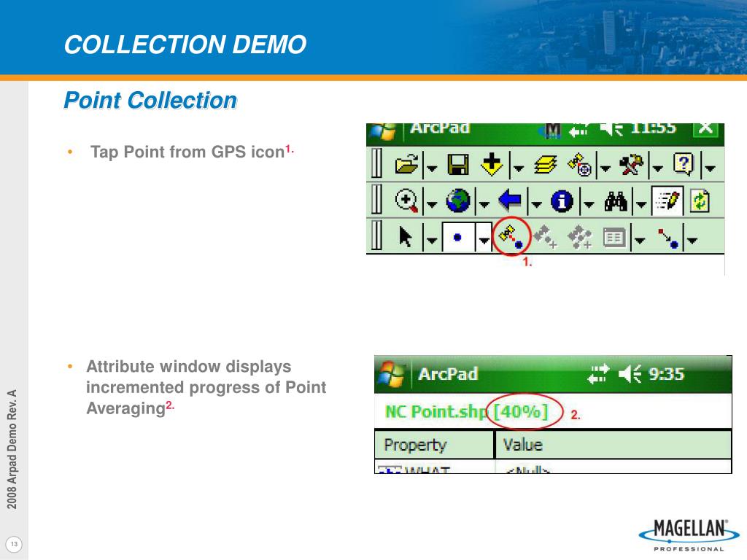
Task: Expand the dropdown beside the GPS satellite icon
Action: [x=605, y=168]
